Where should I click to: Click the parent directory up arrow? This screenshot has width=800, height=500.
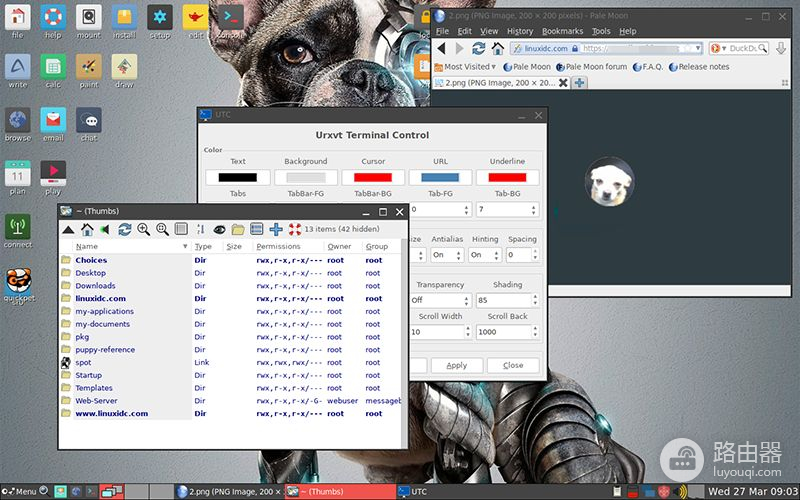[68, 229]
